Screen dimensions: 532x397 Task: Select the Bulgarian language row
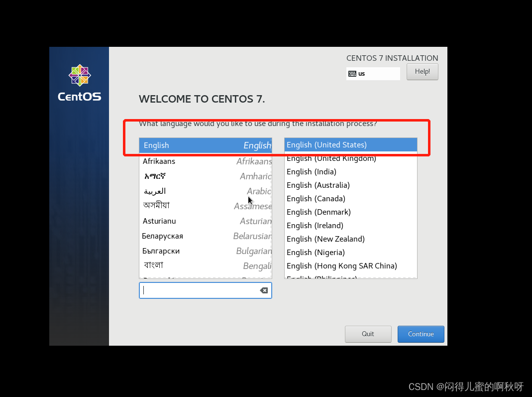205,251
